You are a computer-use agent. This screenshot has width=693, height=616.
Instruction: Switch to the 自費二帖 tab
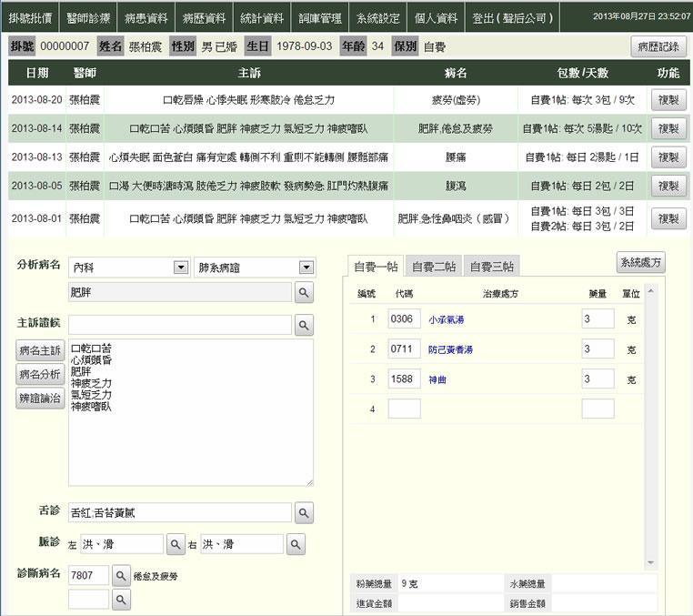coord(434,267)
